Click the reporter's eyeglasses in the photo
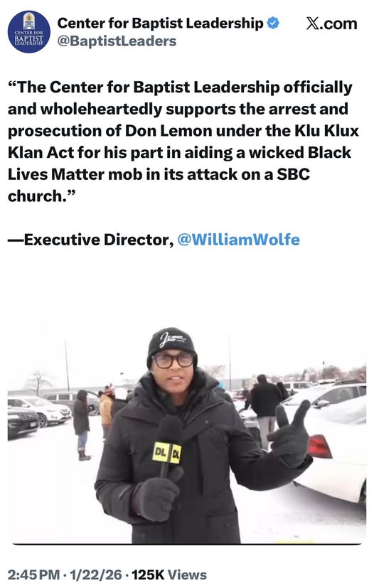The width and height of the screenshot is (374, 588). click(x=174, y=360)
